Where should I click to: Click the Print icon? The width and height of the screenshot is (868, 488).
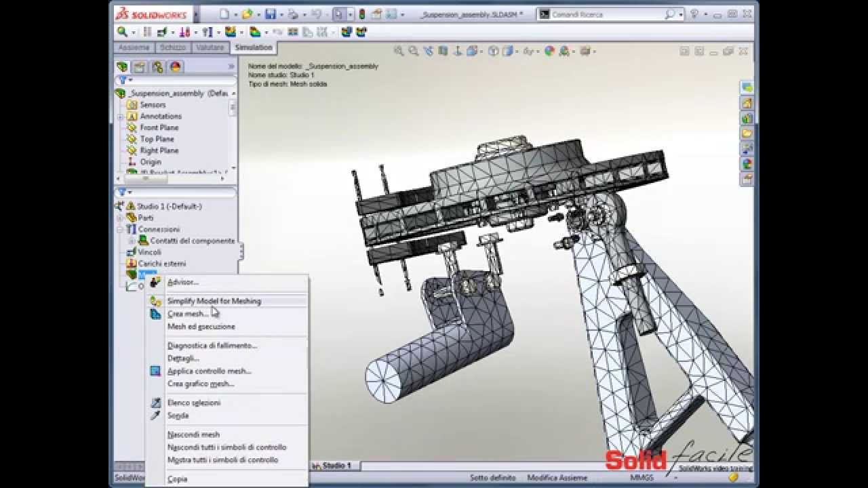pos(294,14)
